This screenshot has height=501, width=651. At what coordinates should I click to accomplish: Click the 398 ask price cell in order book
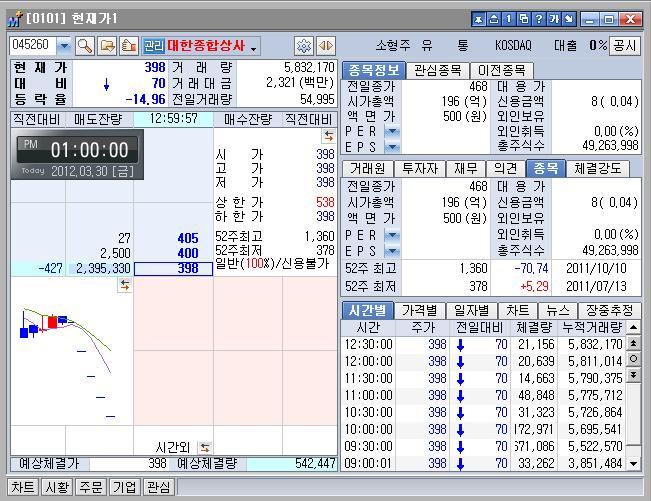174,269
